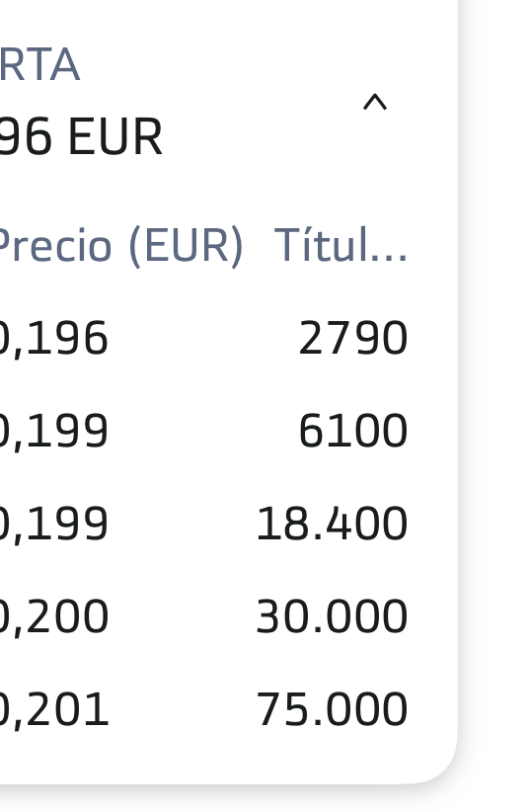Screen dimensions: 529x812
Task: Select the Precio (EUR) column header
Action: (120, 245)
